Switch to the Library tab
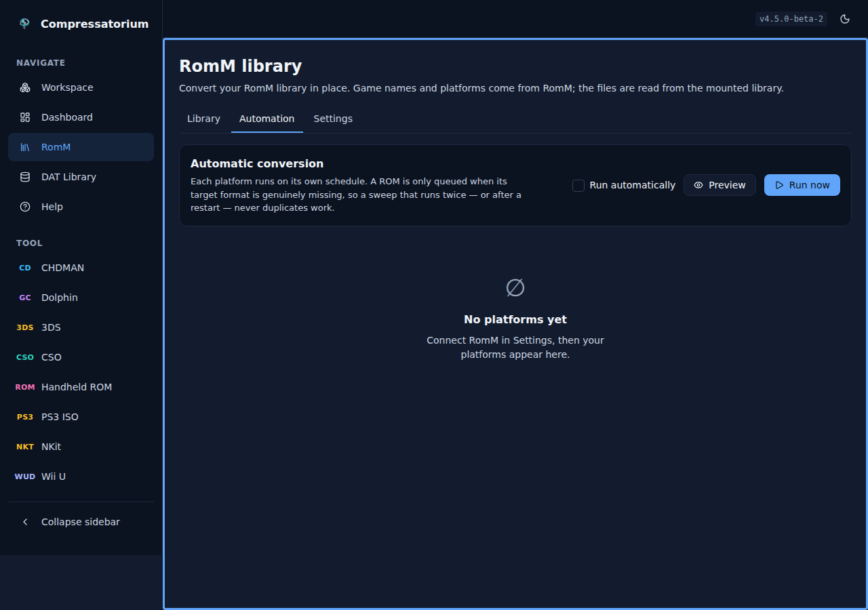The width and height of the screenshot is (868, 610). [x=203, y=119]
